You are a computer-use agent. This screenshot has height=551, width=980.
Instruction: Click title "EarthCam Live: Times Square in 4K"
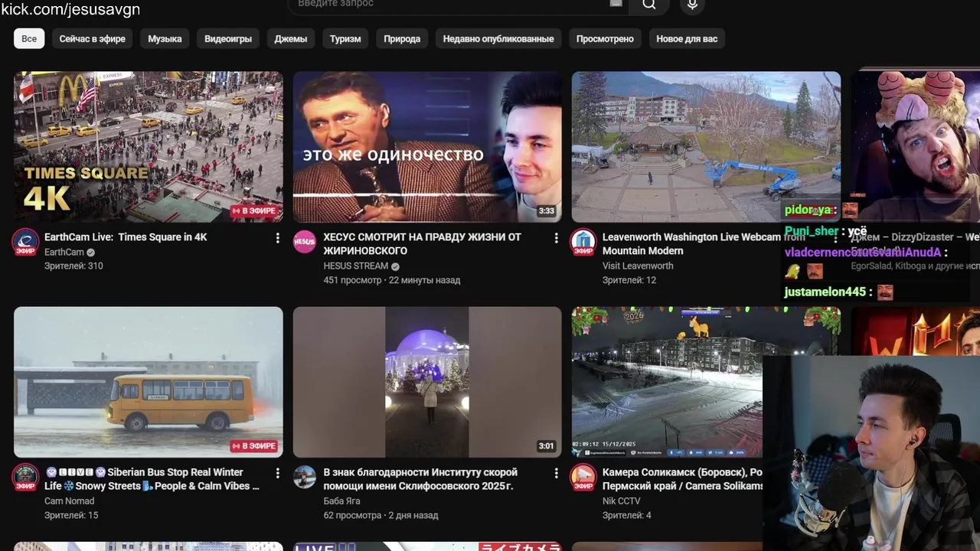tap(126, 237)
